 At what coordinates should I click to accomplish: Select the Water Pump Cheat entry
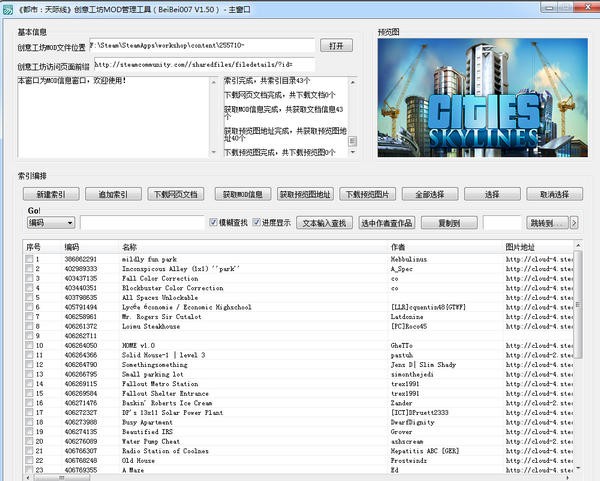pyautogui.click(x=151, y=441)
